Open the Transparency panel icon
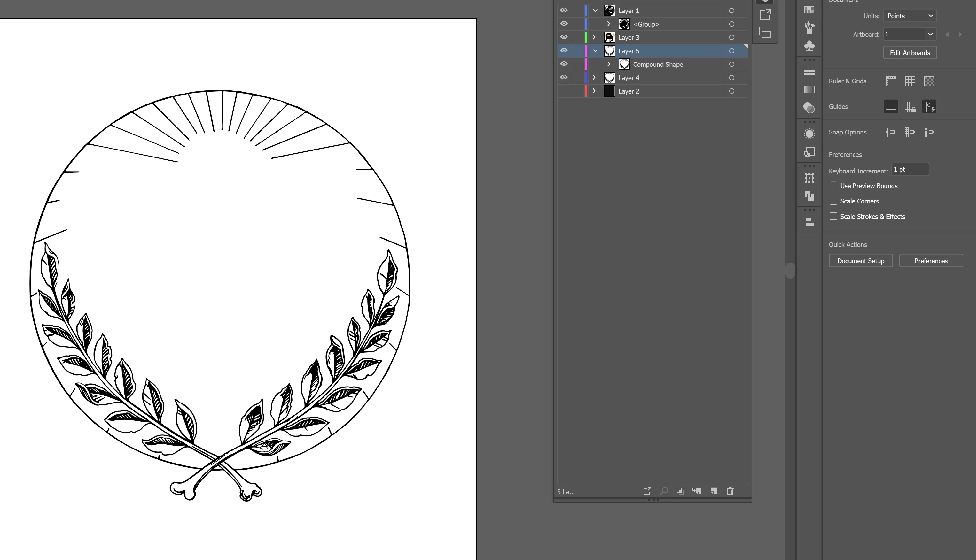Image resolution: width=976 pixels, height=560 pixels. [809, 108]
